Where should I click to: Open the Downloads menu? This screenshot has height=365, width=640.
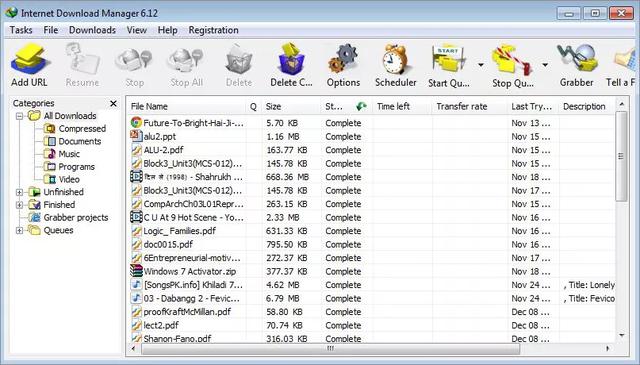click(x=92, y=30)
